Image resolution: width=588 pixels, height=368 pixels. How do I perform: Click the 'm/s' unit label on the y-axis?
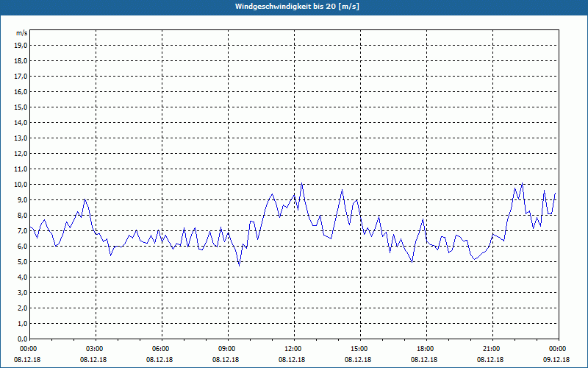[x=22, y=33]
